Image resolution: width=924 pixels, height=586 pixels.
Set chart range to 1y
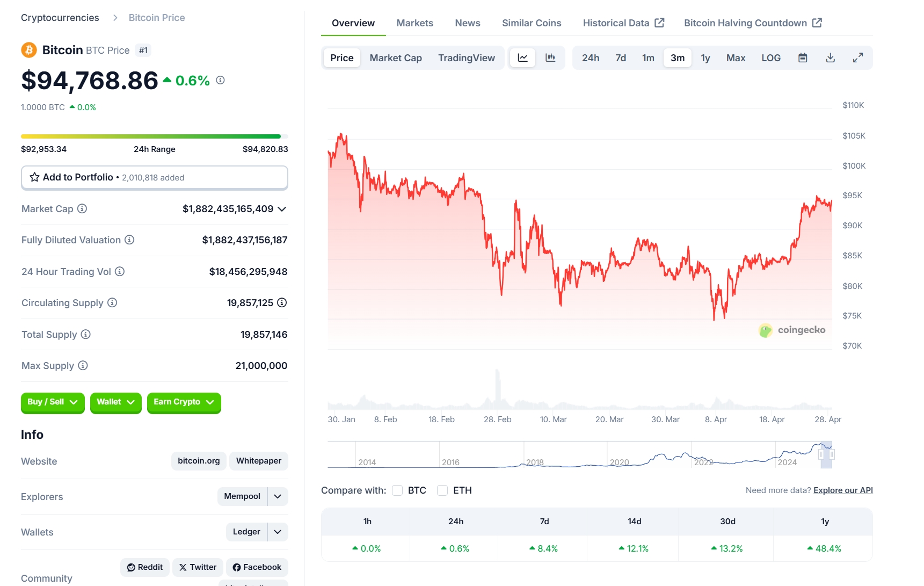tap(705, 57)
